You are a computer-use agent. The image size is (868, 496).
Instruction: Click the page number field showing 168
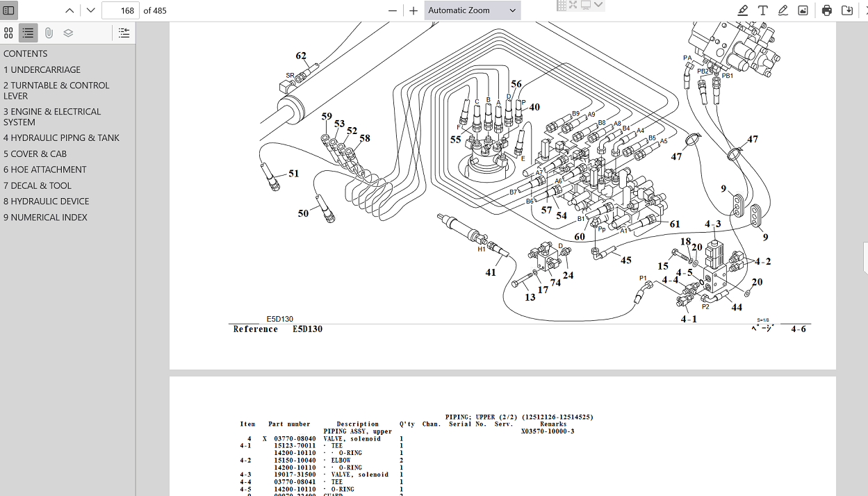[x=120, y=10]
